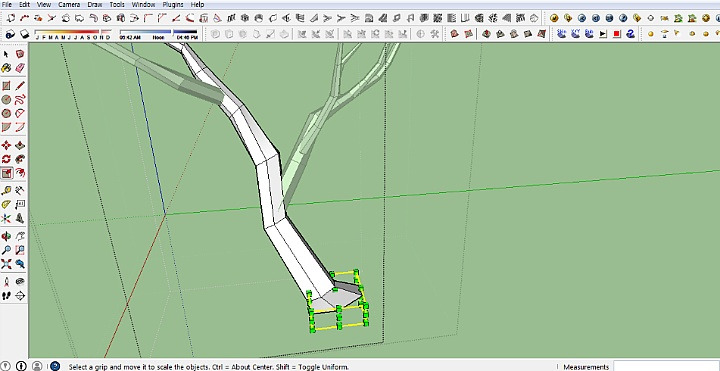This screenshot has height=371, width=720.
Task: Pick the Paint Bucket tool
Action: [6, 68]
